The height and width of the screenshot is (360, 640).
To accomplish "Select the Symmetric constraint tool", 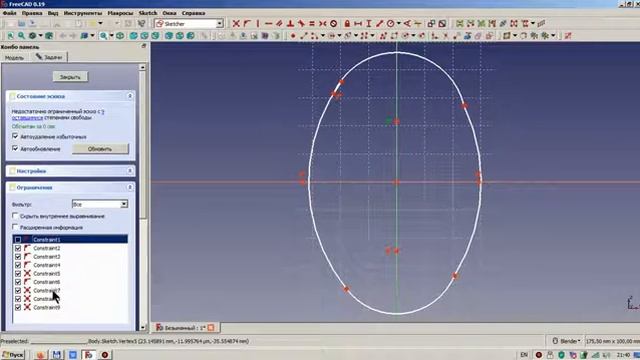I will pos(323,24).
